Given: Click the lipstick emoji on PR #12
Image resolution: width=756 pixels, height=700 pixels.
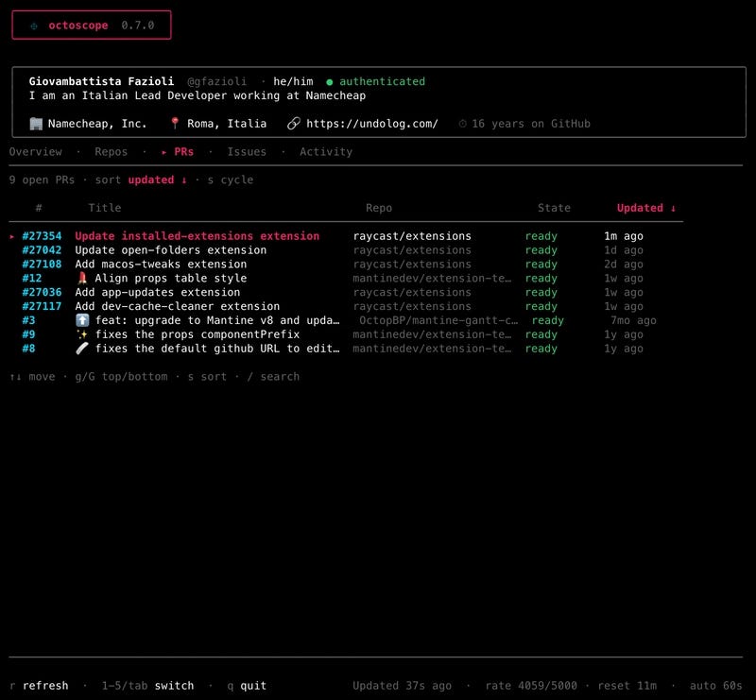Looking at the screenshot, I should (82, 278).
